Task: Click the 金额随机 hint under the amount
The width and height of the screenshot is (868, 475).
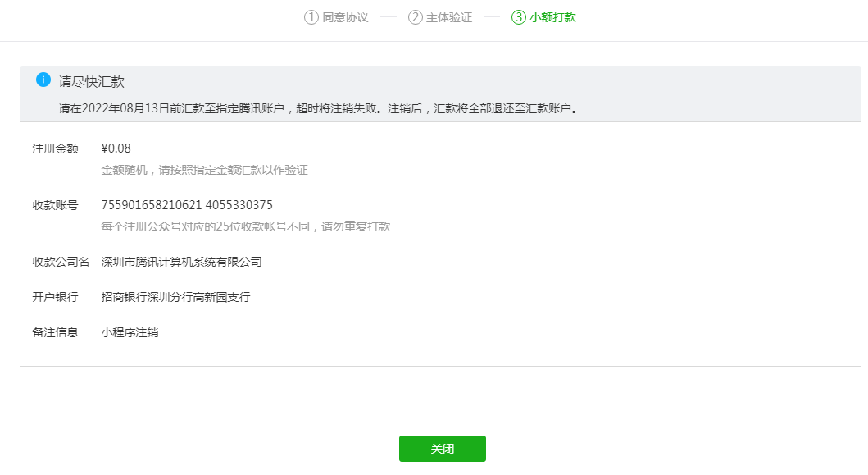Action: tap(204, 170)
